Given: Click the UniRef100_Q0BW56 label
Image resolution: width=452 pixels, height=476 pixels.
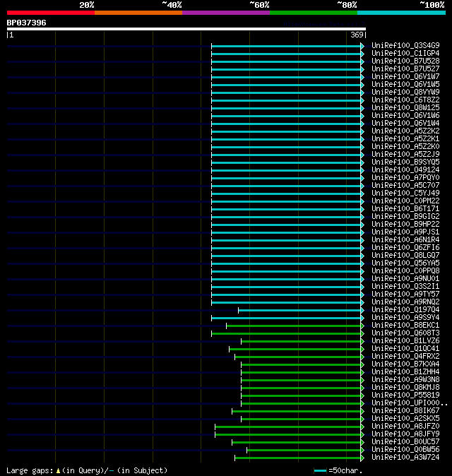Looking at the screenshot, I should click(x=405, y=450).
